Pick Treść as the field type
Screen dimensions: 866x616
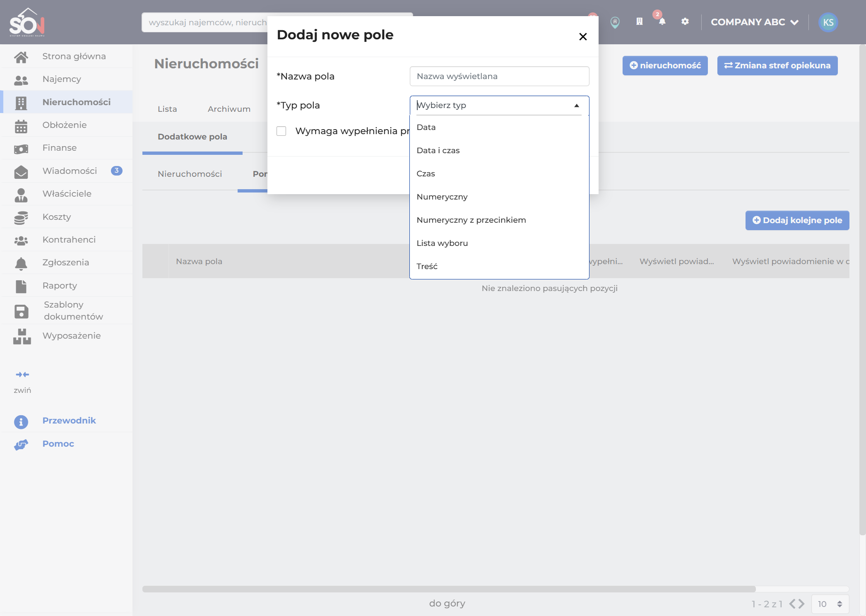click(499, 267)
